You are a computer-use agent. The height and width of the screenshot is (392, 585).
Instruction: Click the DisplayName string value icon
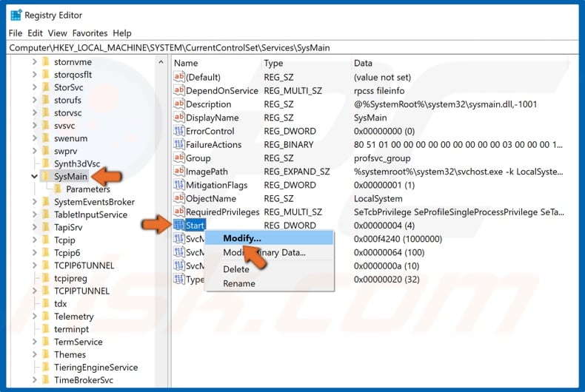point(179,118)
